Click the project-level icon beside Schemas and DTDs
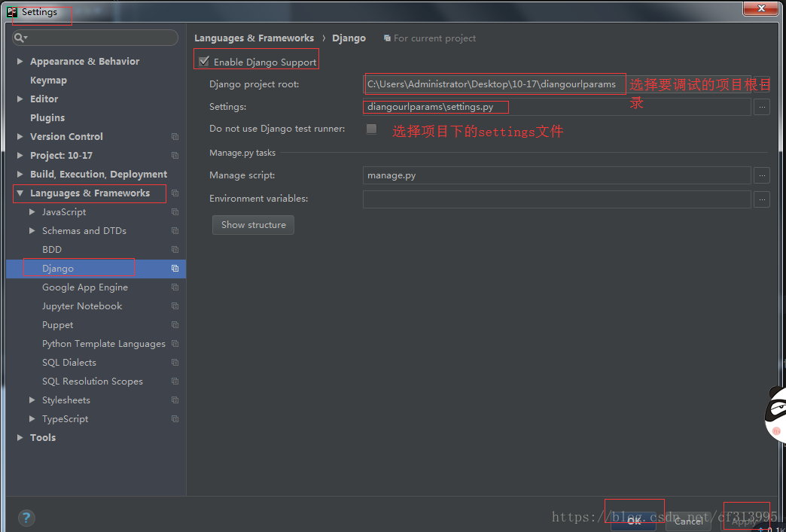Image resolution: width=786 pixels, height=532 pixels. tap(175, 231)
